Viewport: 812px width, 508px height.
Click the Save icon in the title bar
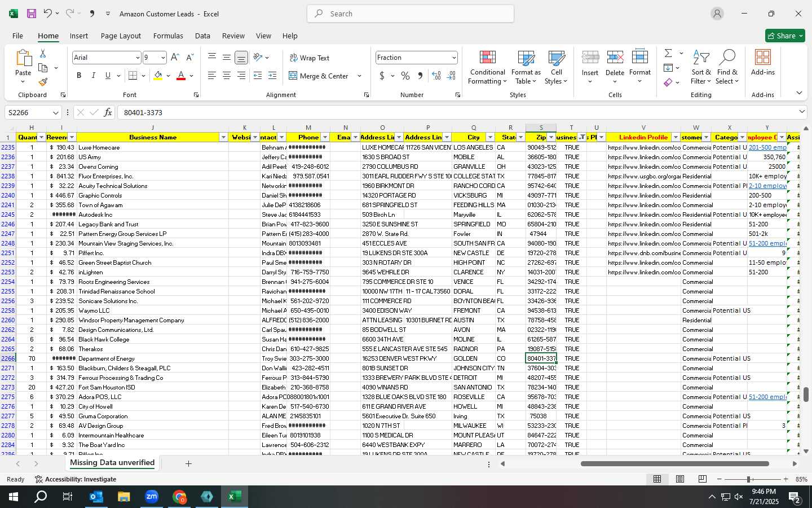click(x=32, y=14)
